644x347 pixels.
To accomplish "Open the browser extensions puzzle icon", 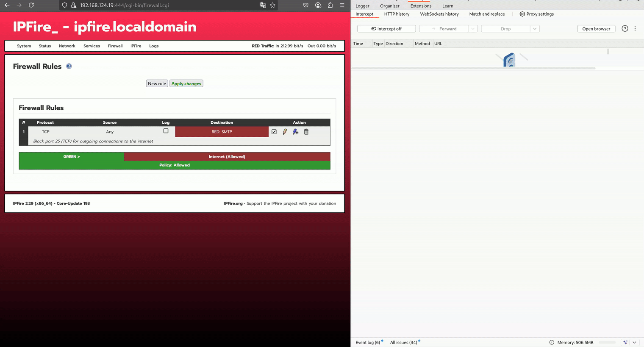I will coord(330,5).
